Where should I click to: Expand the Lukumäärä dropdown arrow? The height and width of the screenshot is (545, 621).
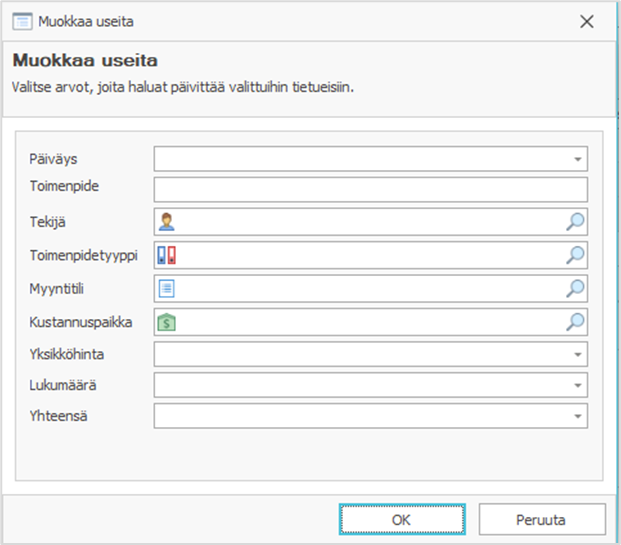pyautogui.click(x=577, y=385)
